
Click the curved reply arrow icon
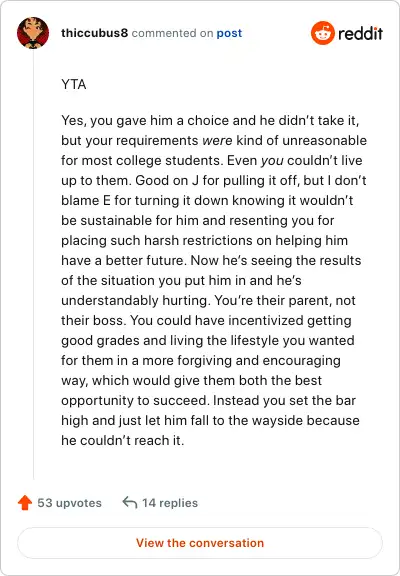point(130,502)
